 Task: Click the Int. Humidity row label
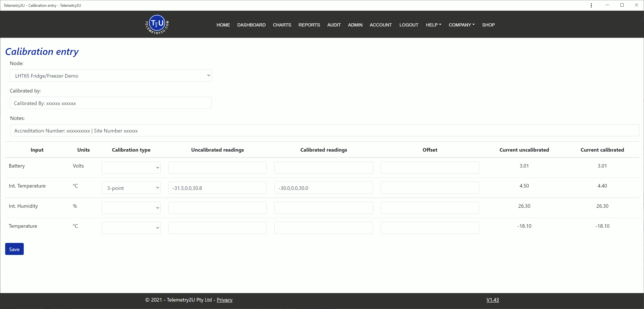pyautogui.click(x=23, y=206)
